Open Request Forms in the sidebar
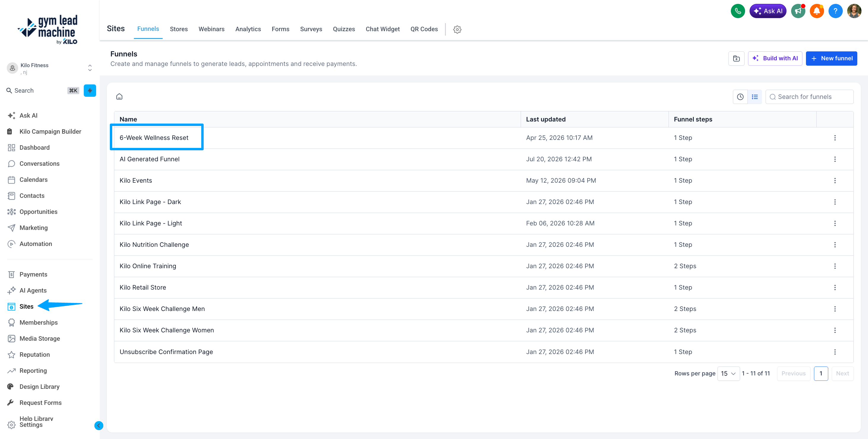868x439 pixels. pyautogui.click(x=40, y=403)
